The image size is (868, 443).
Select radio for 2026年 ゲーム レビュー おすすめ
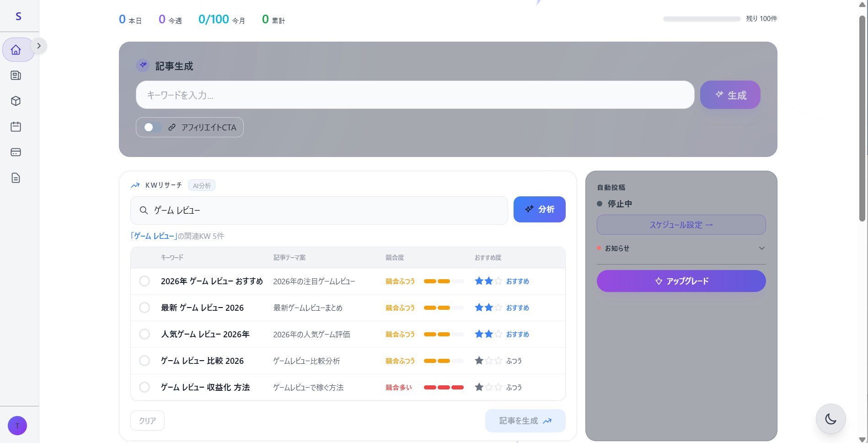coord(145,281)
